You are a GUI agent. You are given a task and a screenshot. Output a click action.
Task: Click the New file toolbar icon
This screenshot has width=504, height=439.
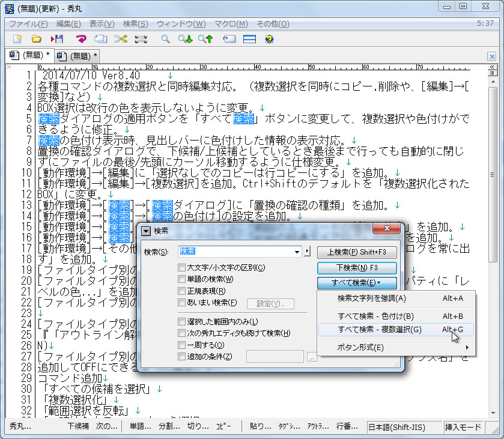[17, 39]
